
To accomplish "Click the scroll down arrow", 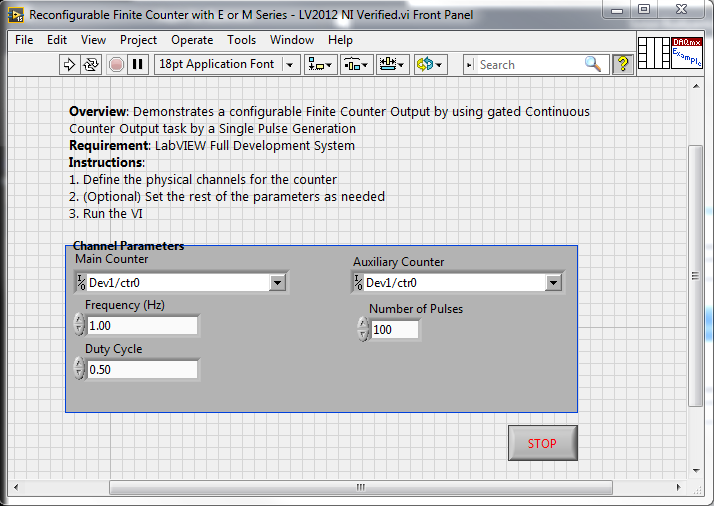I will tap(696, 471).
